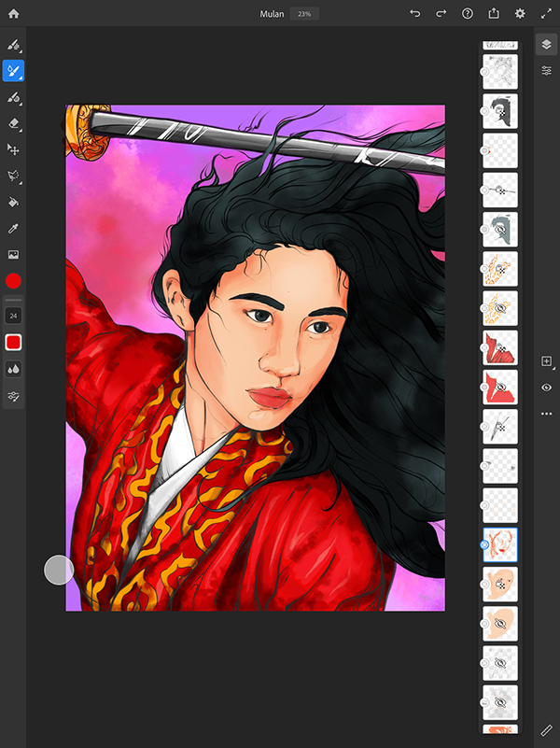This screenshot has height=748, width=560.
Task: Open the red color chip picker
Action: (13, 281)
